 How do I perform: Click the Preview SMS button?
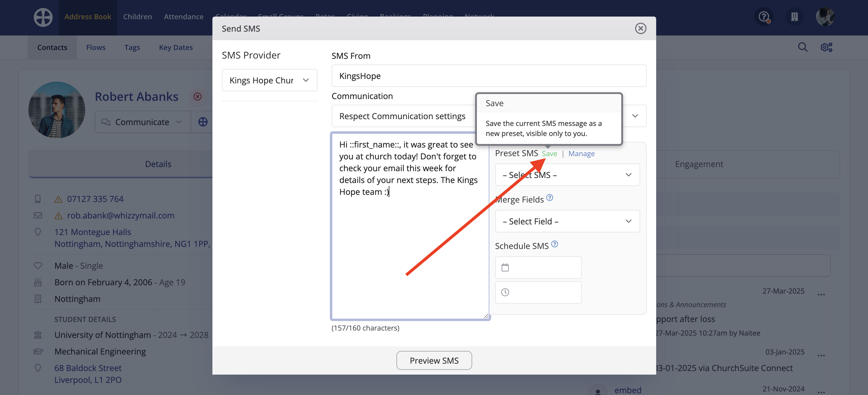pyautogui.click(x=434, y=360)
